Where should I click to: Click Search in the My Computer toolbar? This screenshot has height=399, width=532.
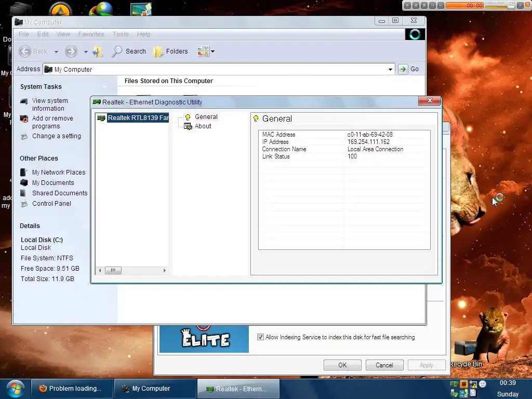coord(129,51)
